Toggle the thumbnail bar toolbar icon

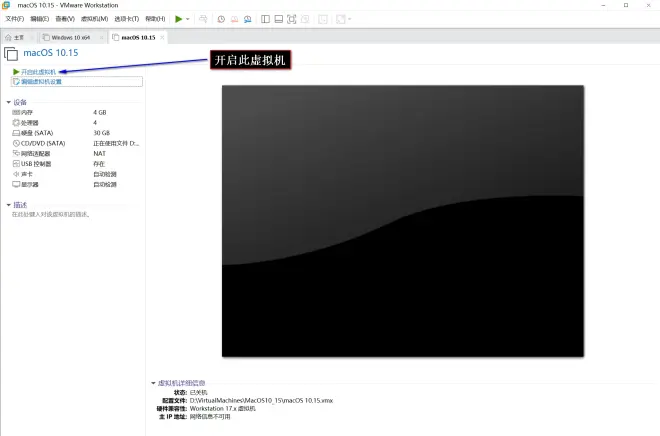click(x=278, y=19)
